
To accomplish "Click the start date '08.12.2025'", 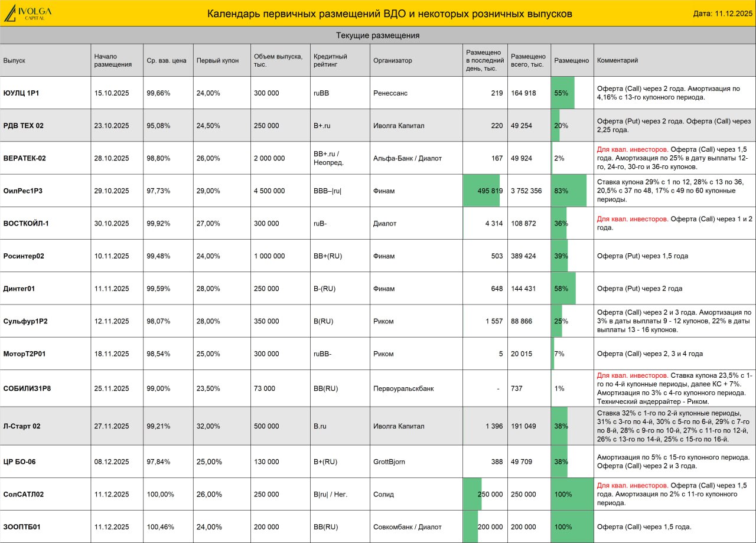I will point(112,462).
